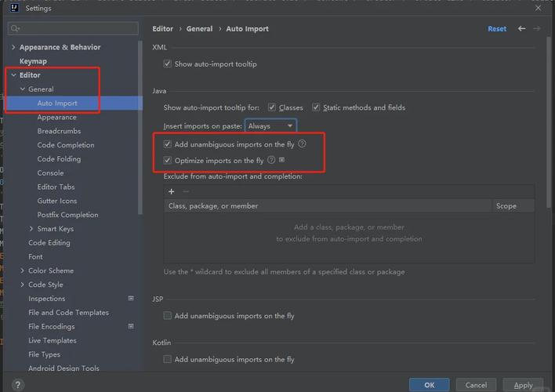Enable Kotlin Add unambiguous imports on the fly
This screenshot has width=555, height=392.
click(x=168, y=359)
